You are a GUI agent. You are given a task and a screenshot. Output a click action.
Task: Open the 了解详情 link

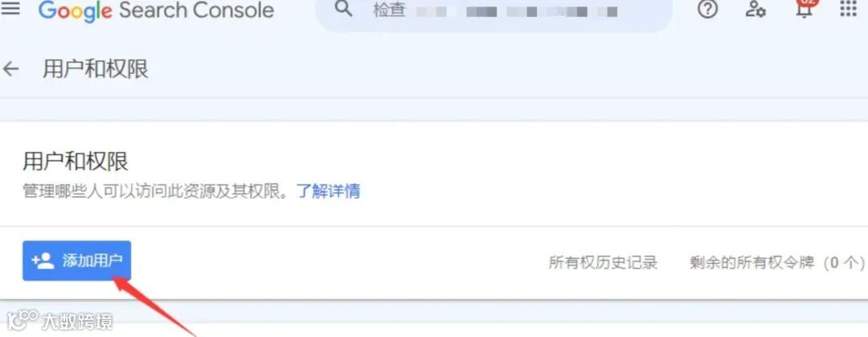pyautogui.click(x=329, y=191)
